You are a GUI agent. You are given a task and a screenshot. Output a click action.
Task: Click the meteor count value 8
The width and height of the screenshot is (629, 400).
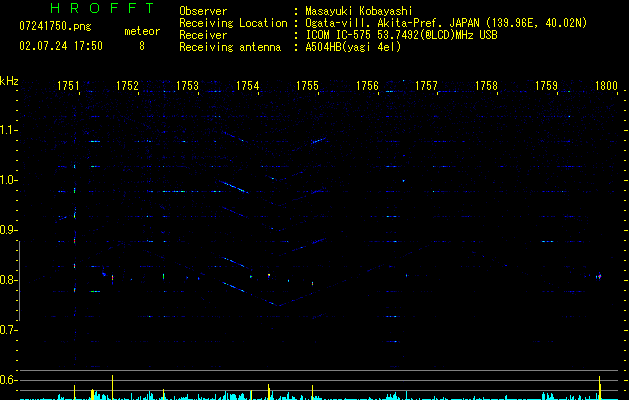142,46
